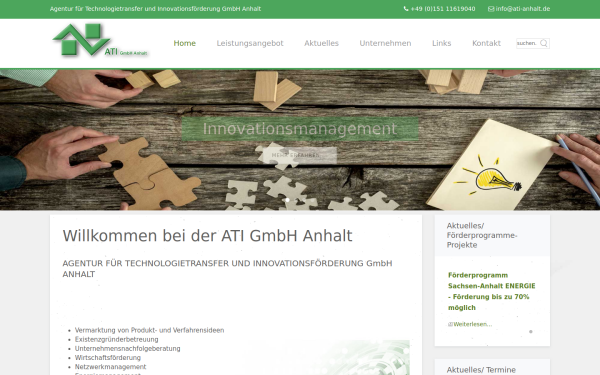Click the Netzwerkmanagement list item
The image size is (600, 375).
click(110, 367)
